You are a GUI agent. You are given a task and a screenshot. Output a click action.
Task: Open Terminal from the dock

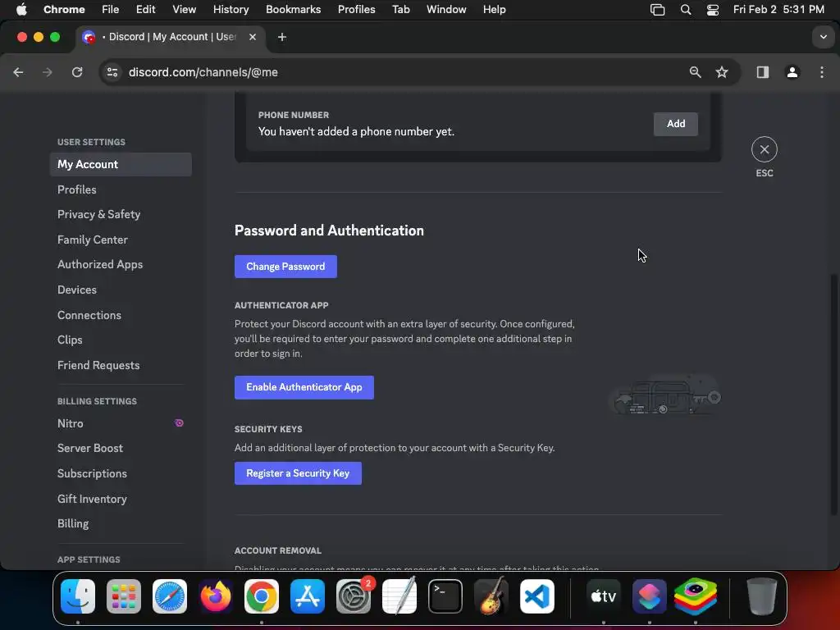[445, 596]
